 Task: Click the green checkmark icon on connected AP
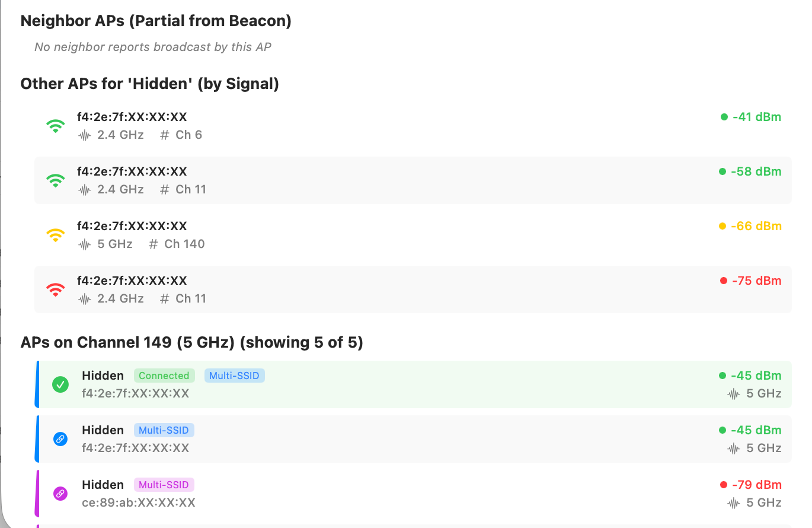pyautogui.click(x=60, y=384)
